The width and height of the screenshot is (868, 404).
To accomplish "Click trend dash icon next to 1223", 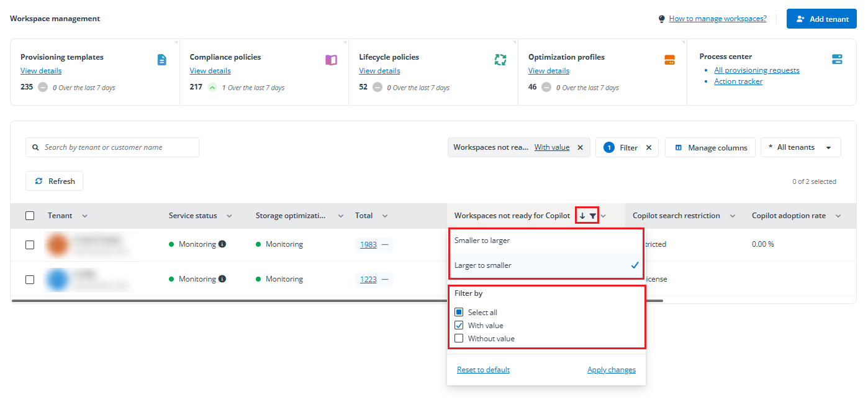I will [385, 279].
